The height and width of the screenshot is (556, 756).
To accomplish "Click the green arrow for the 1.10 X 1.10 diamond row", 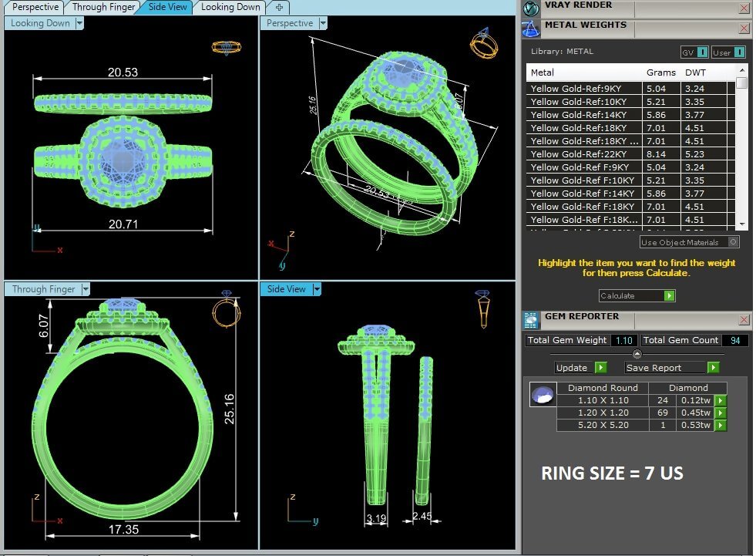I will pyautogui.click(x=720, y=400).
